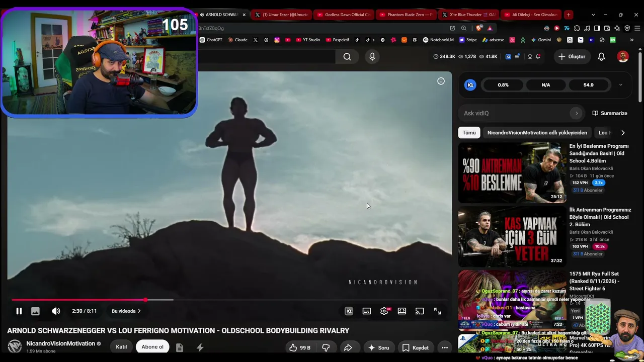Show more filter chips with the right arrow
Screen dimensions: 644x362
tap(623, 133)
